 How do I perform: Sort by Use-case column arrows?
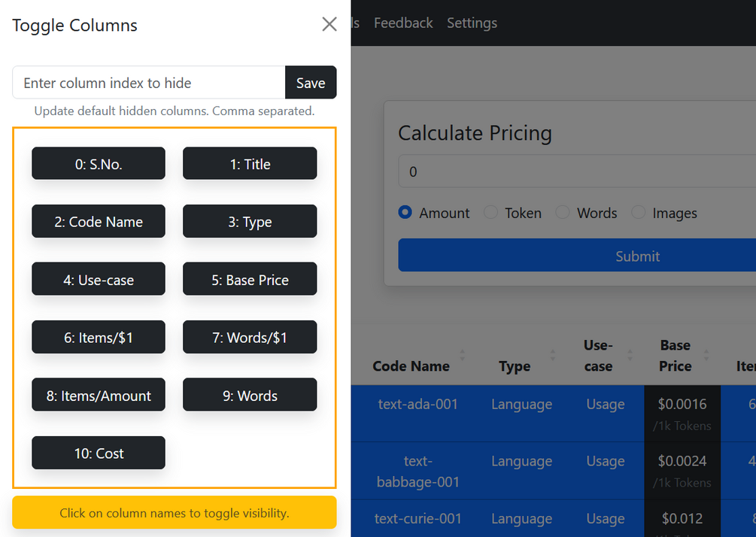tap(628, 354)
